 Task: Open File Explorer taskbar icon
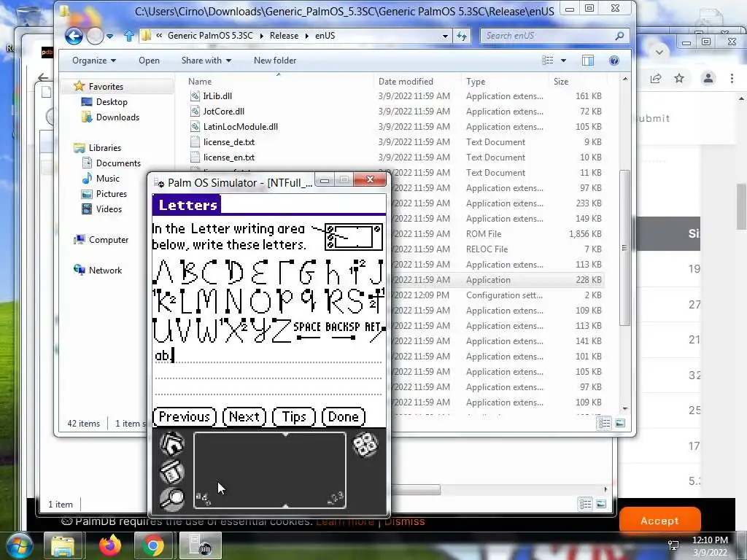[63, 545]
